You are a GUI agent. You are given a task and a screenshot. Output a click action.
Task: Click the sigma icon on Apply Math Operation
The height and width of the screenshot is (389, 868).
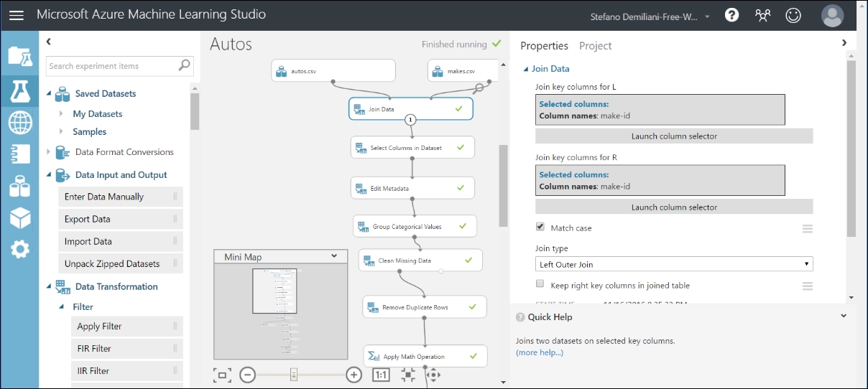[374, 356]
